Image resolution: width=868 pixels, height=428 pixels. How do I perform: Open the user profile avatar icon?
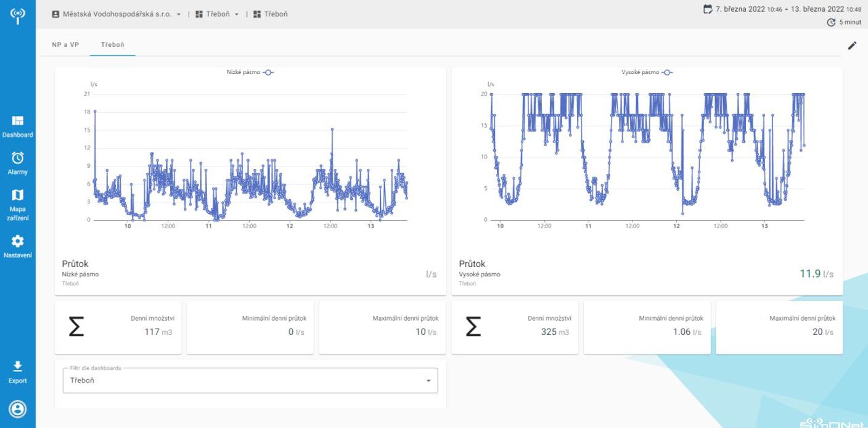coord(18,409)
